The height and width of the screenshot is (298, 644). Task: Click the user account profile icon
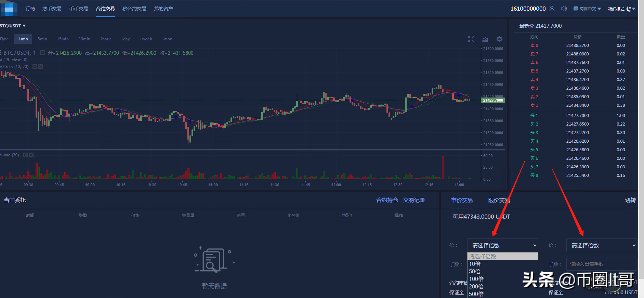point(552,9)
